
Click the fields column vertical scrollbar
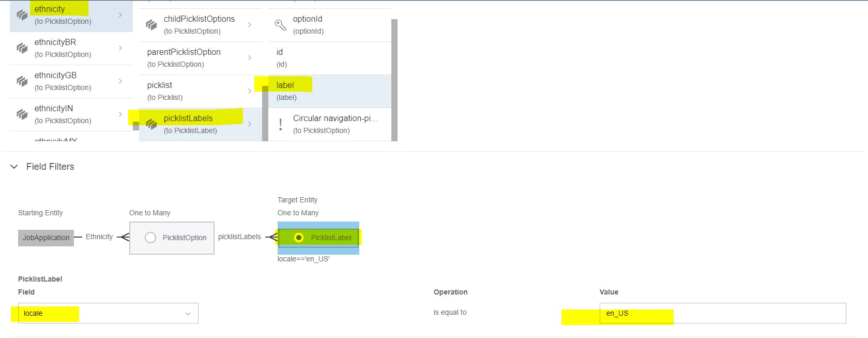(x=394, y=80)
